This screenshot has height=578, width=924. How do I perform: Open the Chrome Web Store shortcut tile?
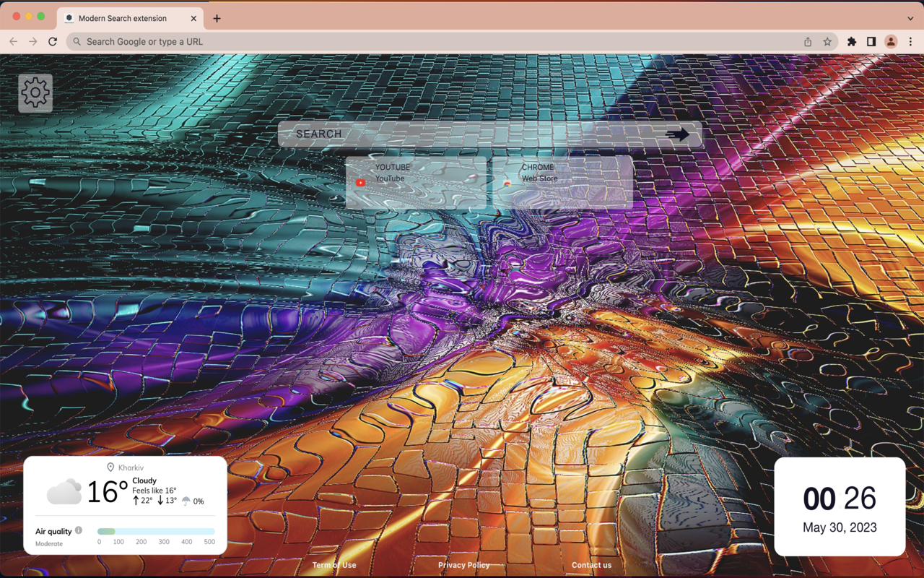tap(563, 182)
